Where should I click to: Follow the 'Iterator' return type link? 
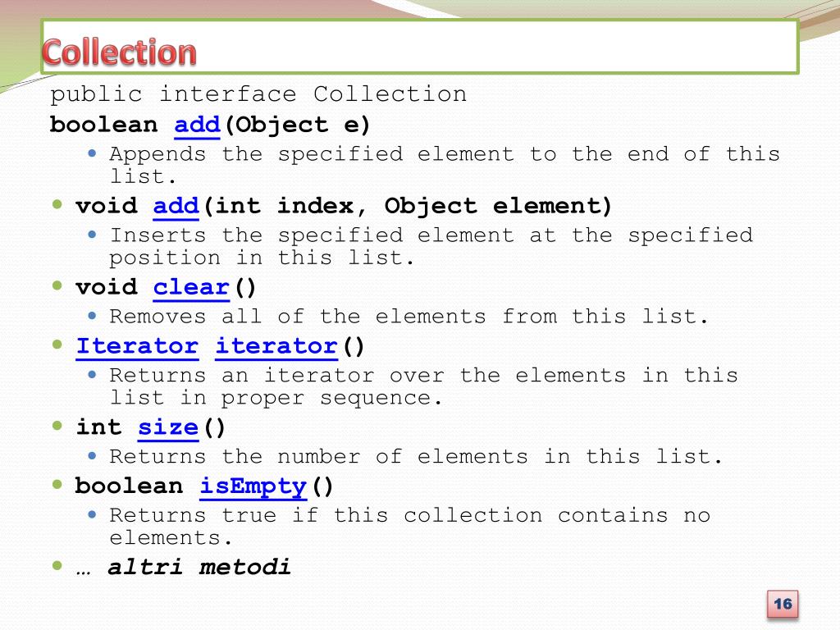pyautogui.click(x=137, y=347)
